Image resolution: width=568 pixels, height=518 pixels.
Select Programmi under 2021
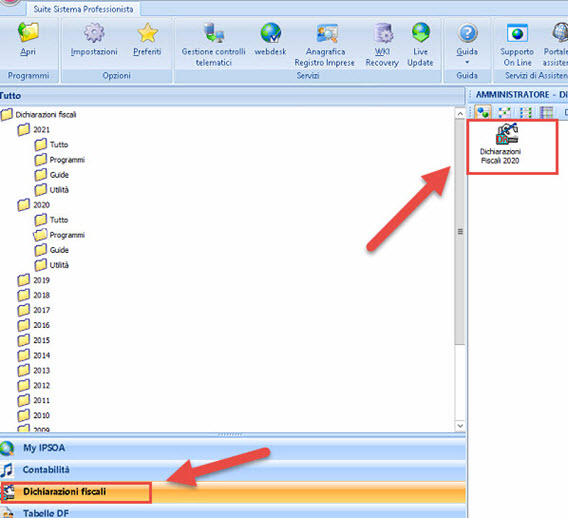click(60, 160)
